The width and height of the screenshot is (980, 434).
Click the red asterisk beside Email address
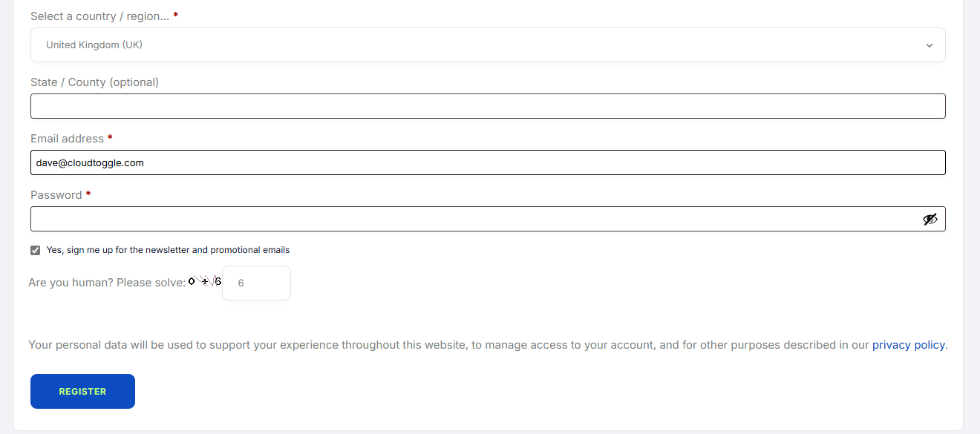click(x=110, y=138)
